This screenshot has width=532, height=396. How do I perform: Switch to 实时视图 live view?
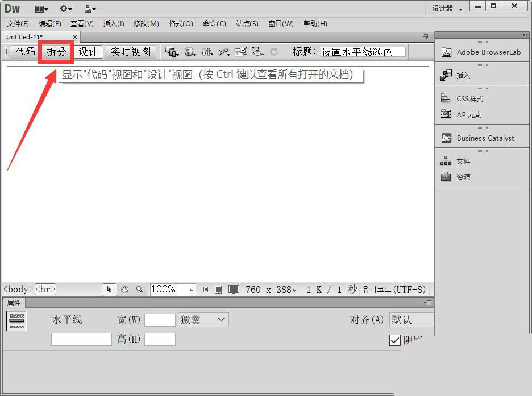[x=131, y=52]
